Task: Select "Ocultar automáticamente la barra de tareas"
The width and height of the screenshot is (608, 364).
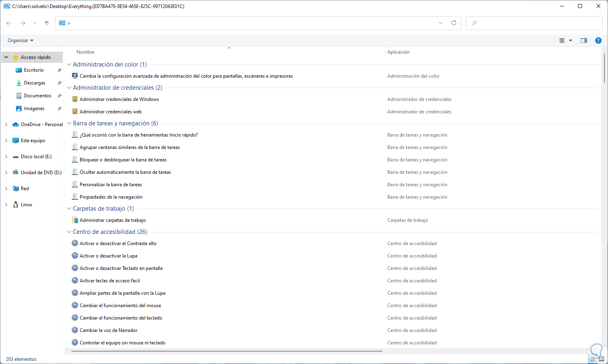Action: point(125,172)
